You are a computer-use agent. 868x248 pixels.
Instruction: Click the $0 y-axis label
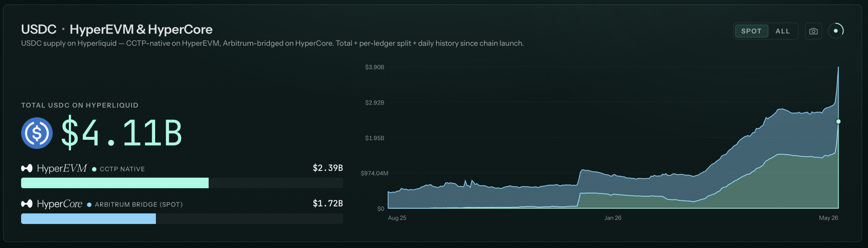click(381, 209)
